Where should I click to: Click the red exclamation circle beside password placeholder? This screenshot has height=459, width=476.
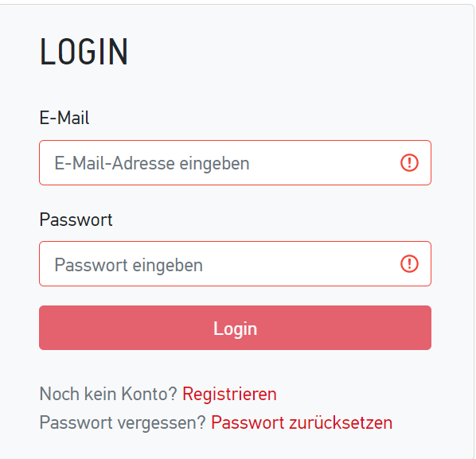tap(409, 263)
